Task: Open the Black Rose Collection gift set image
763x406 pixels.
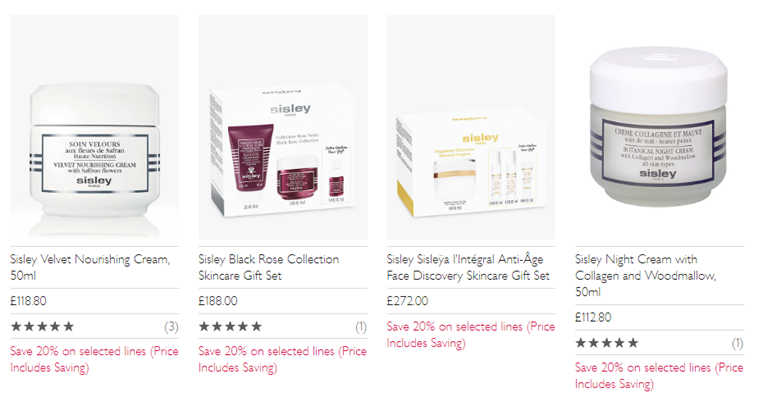Action: 283,127
